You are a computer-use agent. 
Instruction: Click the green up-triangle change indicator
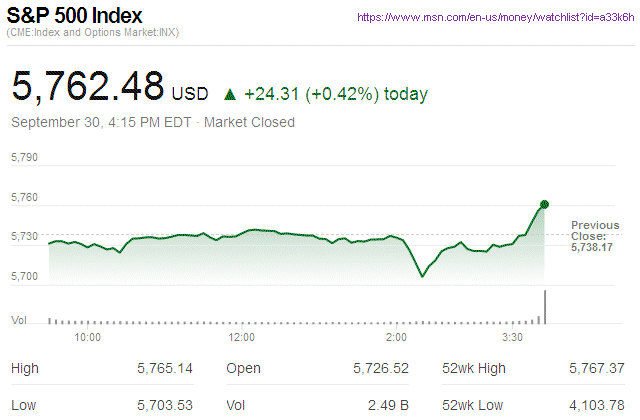coord(229,95)
